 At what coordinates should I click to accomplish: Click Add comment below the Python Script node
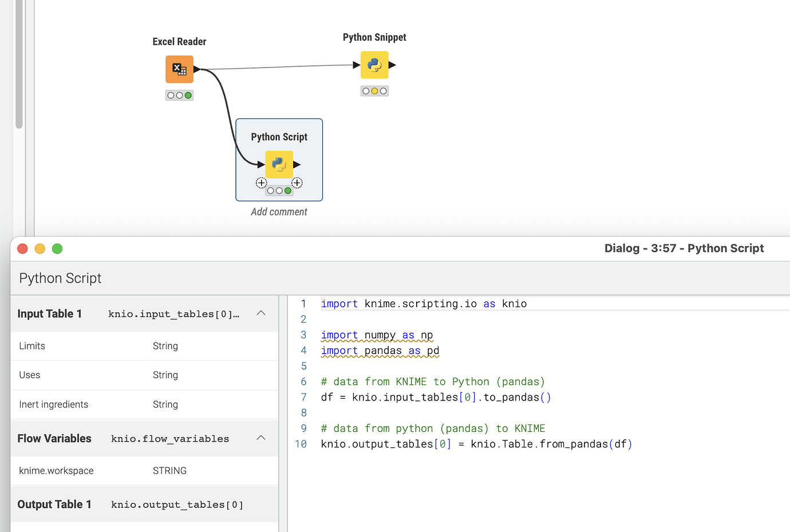coord(279,211)
